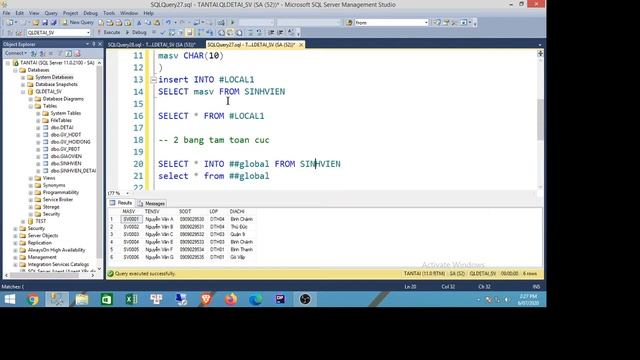This screenshot has height=360, width=640.
Task: Open OBS Studio from the taskbar
Action: point(305,300)
